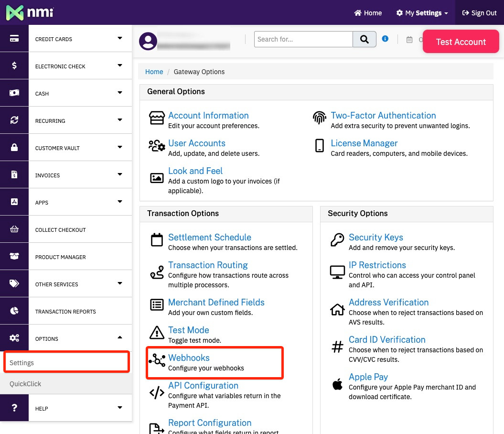
Task: Expand the Customer Vault menu arrow
Action: [120, 147]
